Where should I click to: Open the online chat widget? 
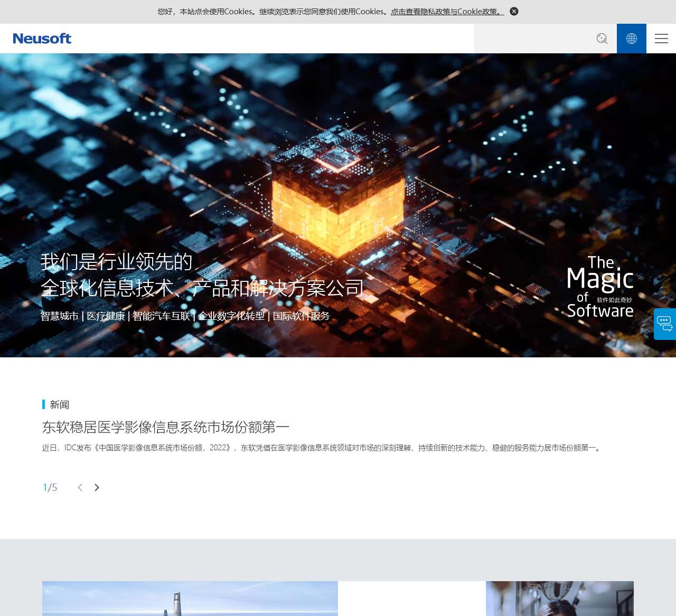coord(665,324)
